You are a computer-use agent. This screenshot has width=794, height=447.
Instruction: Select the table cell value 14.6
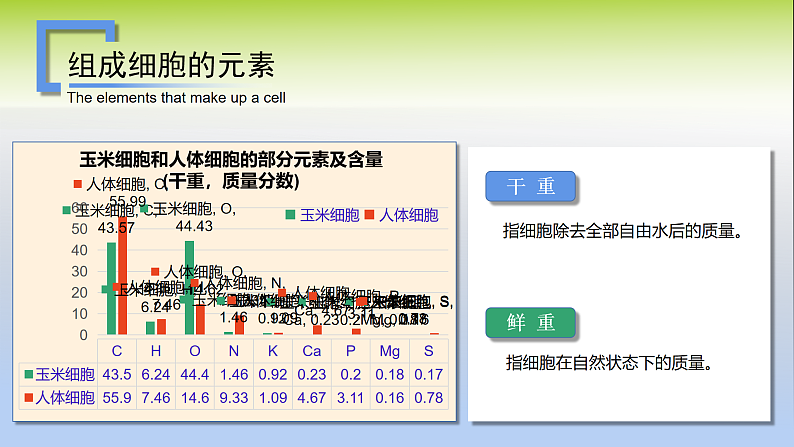click(x=195, y=398)
